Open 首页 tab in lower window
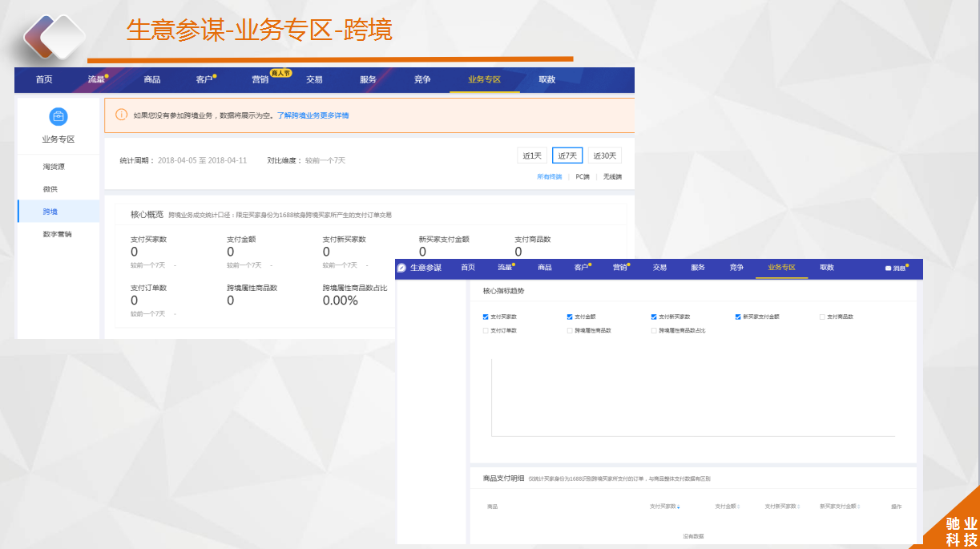980x549 pixels. (x=468, y=268)
